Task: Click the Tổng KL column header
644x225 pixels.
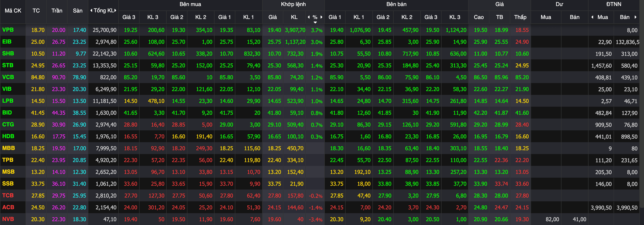Action: click(x=104, y=10)
